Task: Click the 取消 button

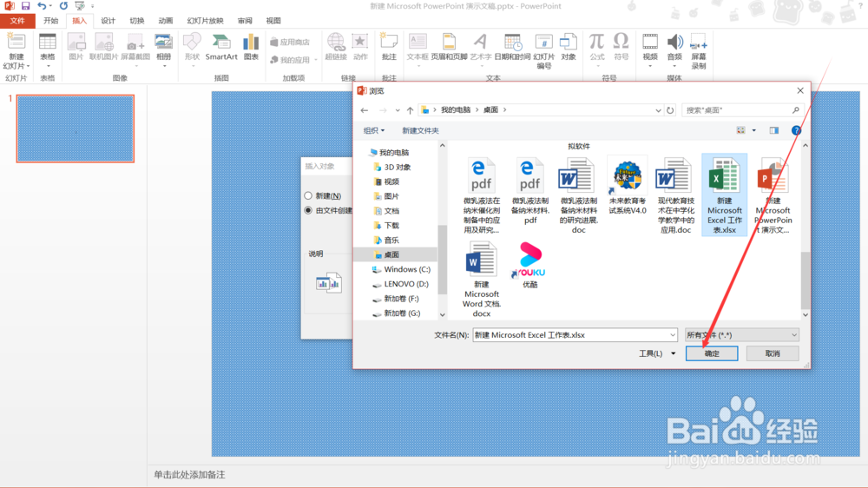Action: 773,353
